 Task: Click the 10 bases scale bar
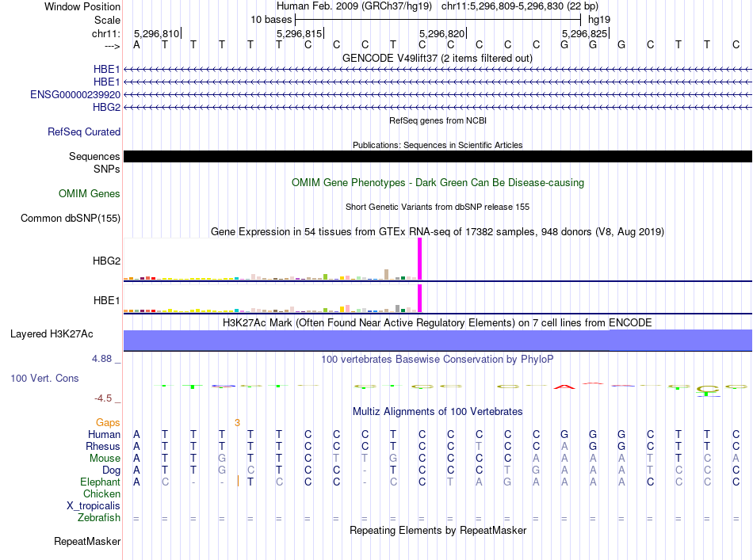coord(438,20)
